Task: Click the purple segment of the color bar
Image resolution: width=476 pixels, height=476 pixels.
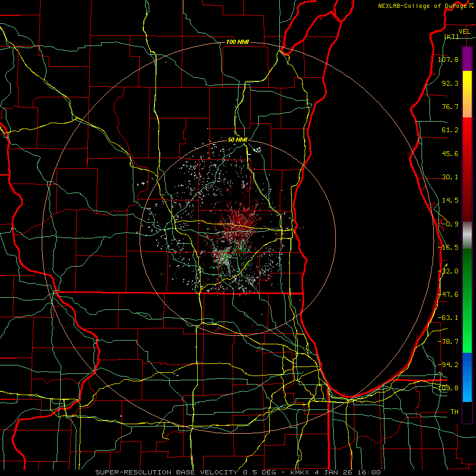Action: pos(467,59)
